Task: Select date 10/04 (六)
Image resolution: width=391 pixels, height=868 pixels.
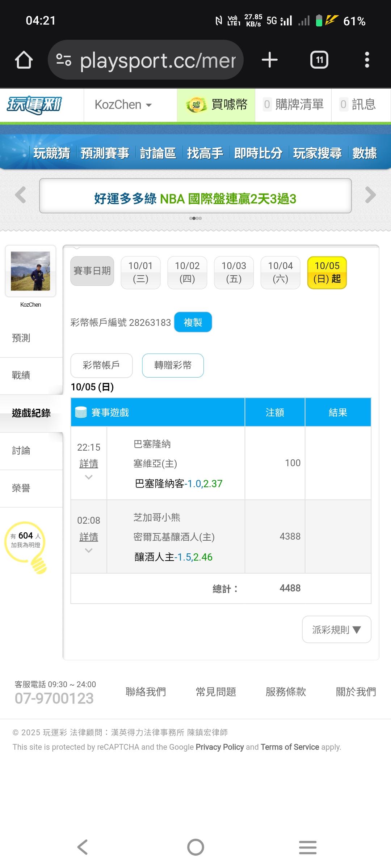Action: click(280, 272)
